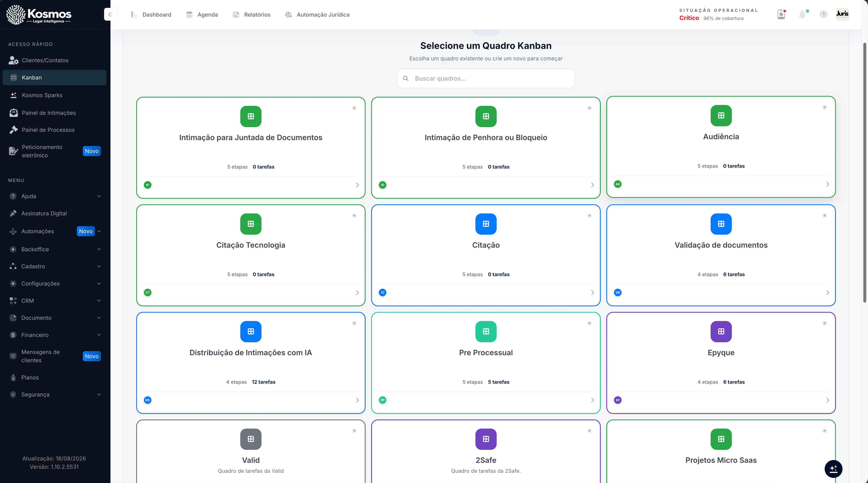The width and height of the screenshot is (868, 483).
Task: Click the contact card icon in header
Action: click(x=781, y=14)
